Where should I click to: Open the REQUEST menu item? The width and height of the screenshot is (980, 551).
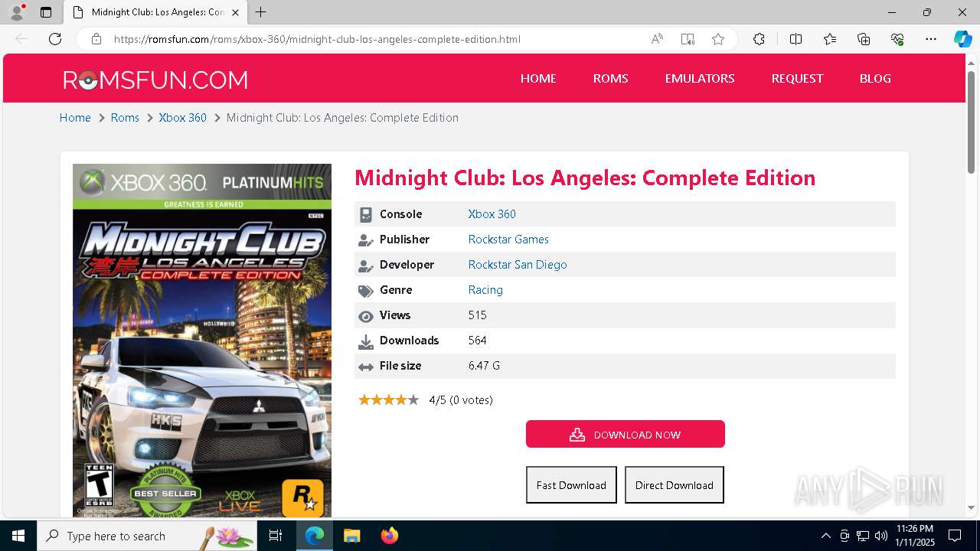point(797,78)
